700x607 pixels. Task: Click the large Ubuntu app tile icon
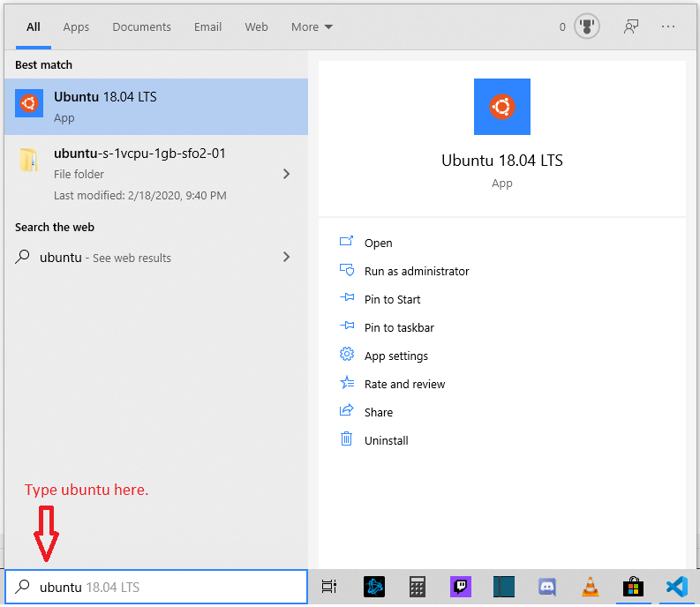501,107
